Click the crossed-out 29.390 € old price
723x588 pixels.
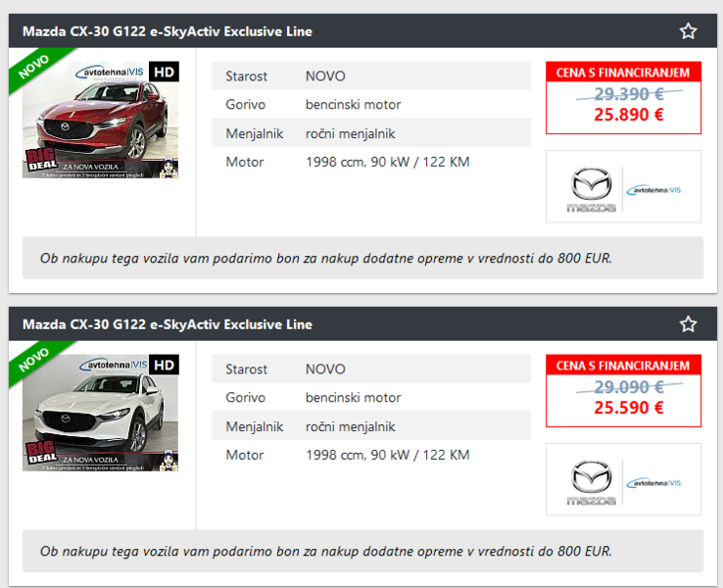tap(628, 94)
